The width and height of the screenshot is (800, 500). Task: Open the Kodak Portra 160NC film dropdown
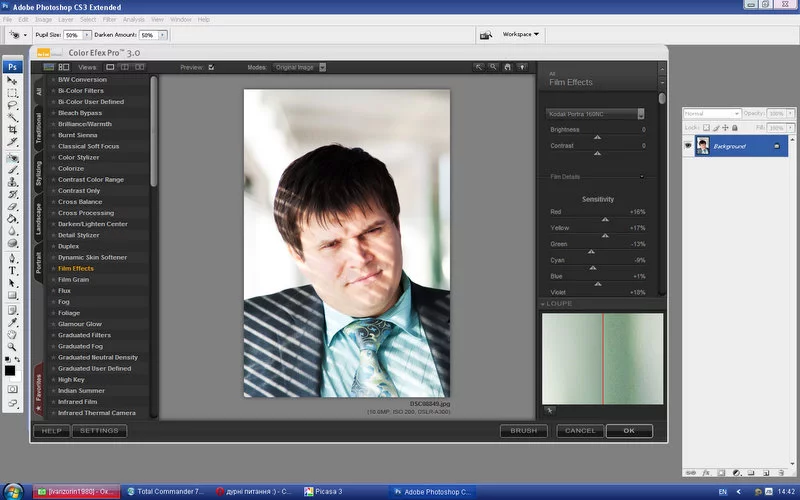(x=640, y=114)
